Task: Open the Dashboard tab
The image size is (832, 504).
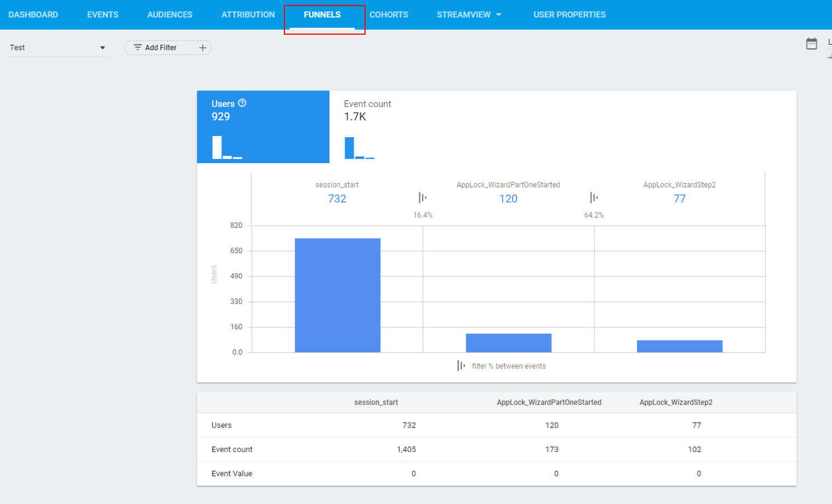Action: tap(33, 15)
